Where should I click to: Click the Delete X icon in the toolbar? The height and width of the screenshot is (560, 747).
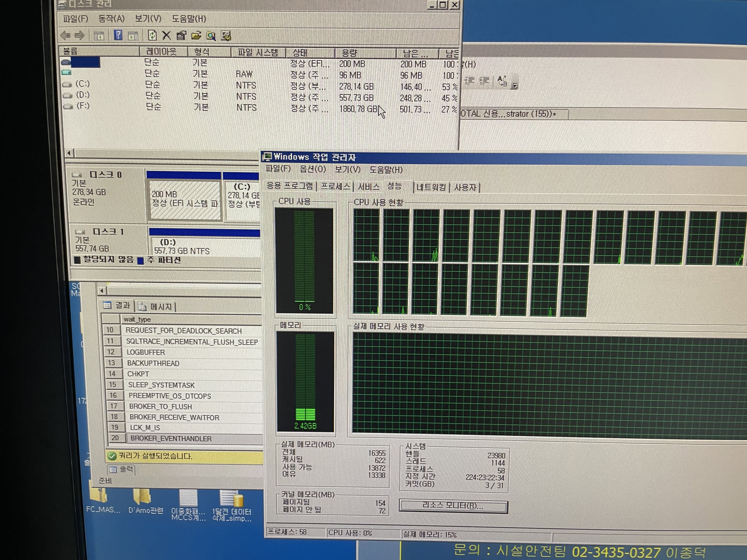pos(167,35)
